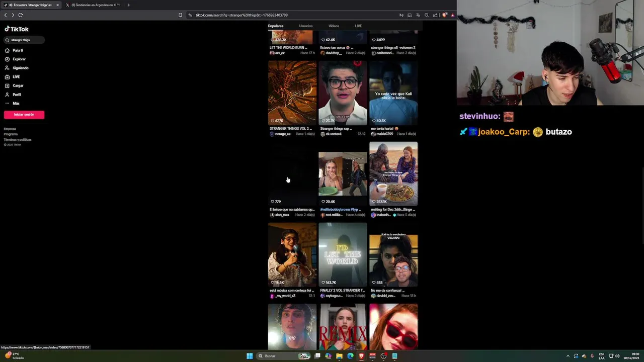Switch to the Videos tab
The height and width of the screenshot is (362, 644).
pyautogui.click(x=334, y=26)
